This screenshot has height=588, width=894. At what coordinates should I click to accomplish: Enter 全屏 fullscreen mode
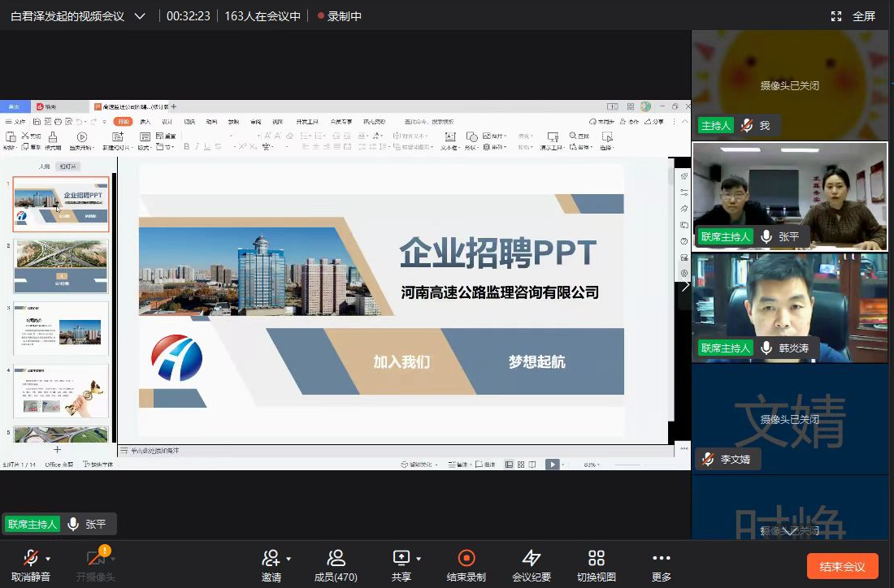click(x=853, y=16)
